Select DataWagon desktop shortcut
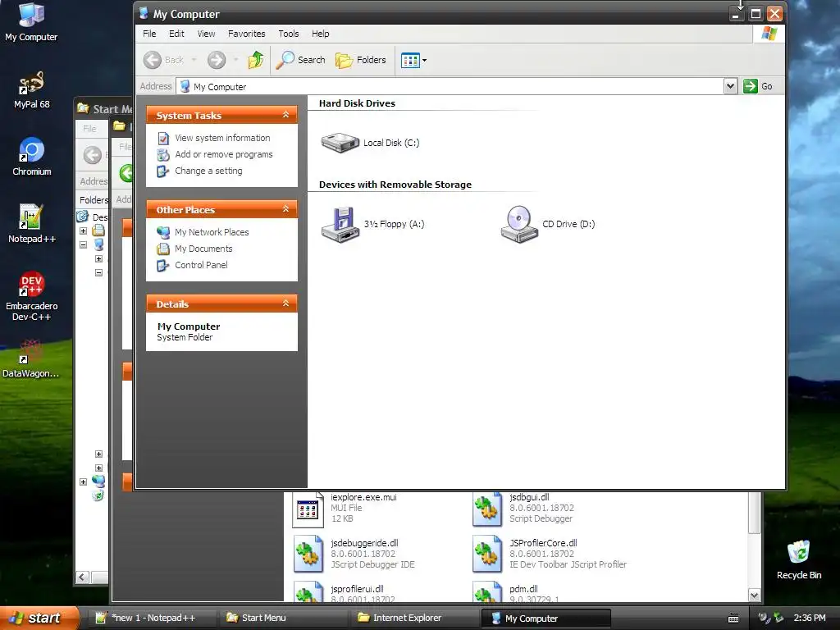Viewport: 840px width, 630px height. click(31, 359)
